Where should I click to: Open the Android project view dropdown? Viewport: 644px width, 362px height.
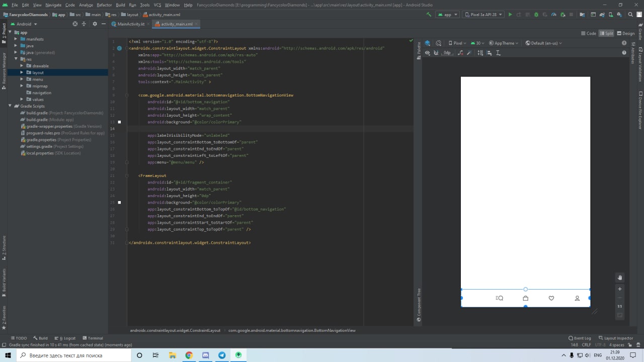pyautogui.click(x=23, y=24)
